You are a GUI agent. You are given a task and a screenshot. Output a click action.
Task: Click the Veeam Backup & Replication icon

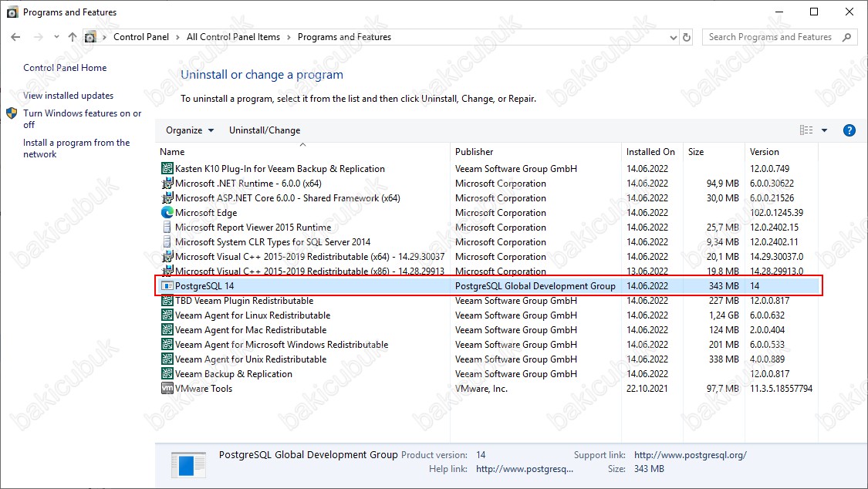click(167, 374)
